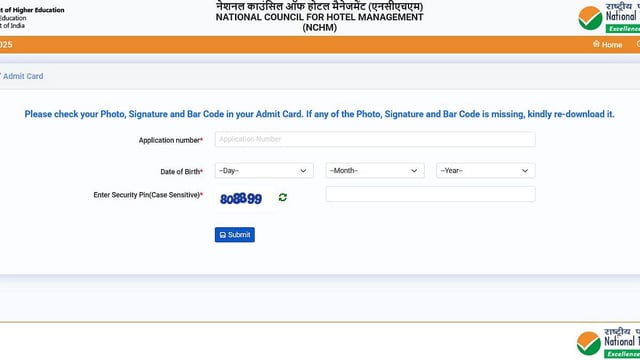Open the Month dropdown

(375, 171)
